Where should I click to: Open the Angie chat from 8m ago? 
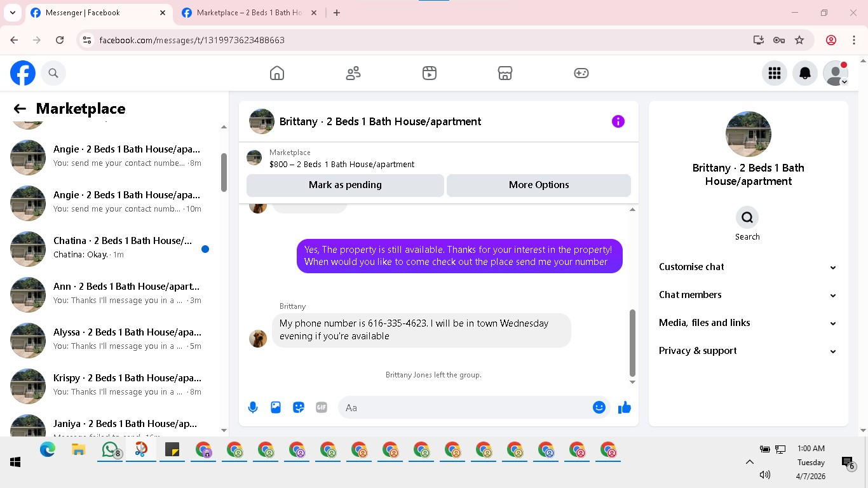click(114, 157)
